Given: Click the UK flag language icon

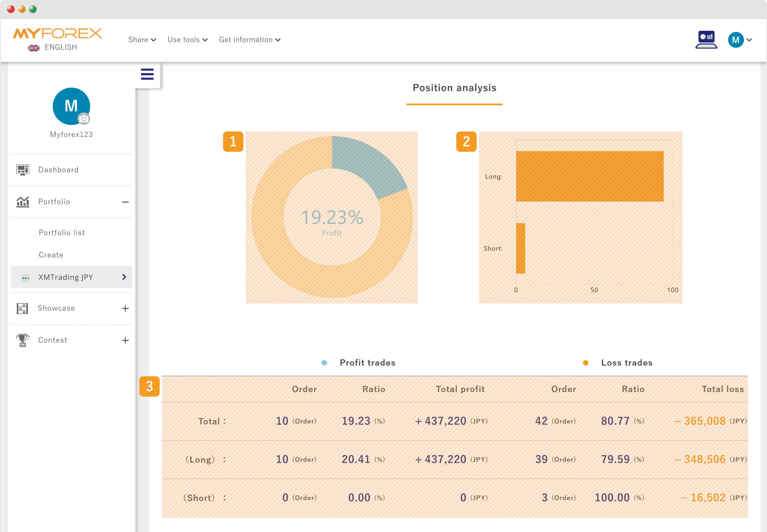Looking at the screenshot, I should [x=34, y=48].
